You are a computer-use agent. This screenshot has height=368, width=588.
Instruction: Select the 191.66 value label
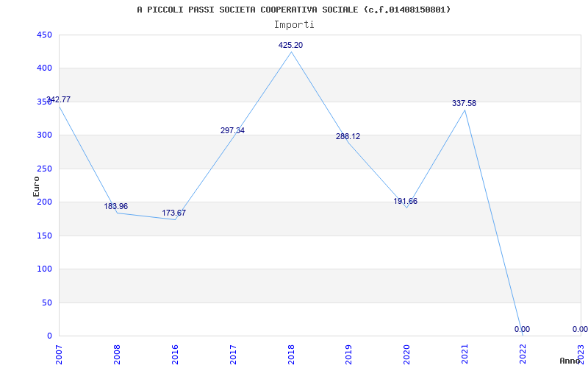click(x=406, y=201)
